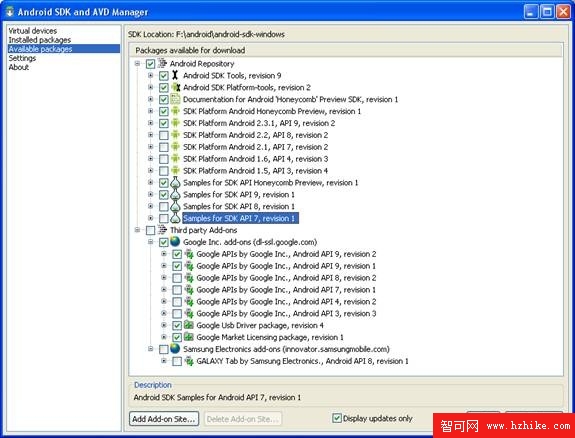This screenshot has height=438, width=575.
Task: Click the Google APIs API 9 revision 2 icon
Action: pos(189,254)
